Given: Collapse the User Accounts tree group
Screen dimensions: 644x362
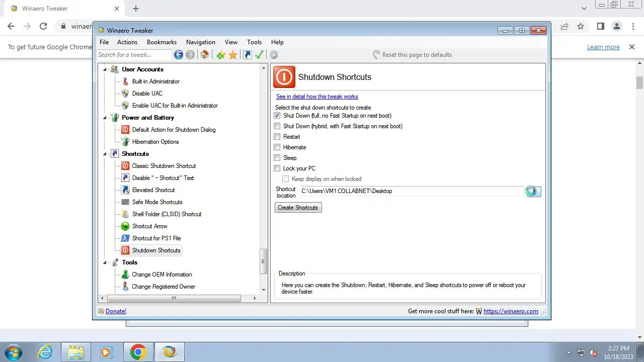Looking at the screenshot, I should click(x=105, y=69).
